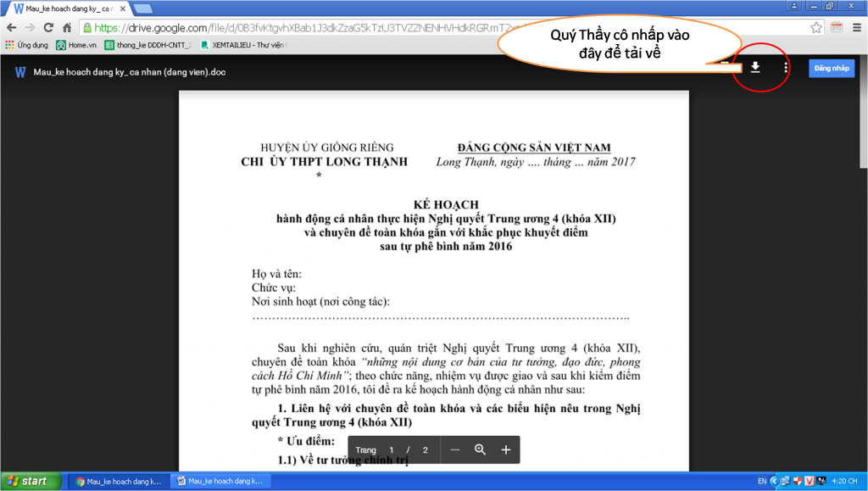Image resolution: width=868 pixels, height=491 pixels.
Task: Click the download icon in Drive toolbar
Action: click(755, 68)
